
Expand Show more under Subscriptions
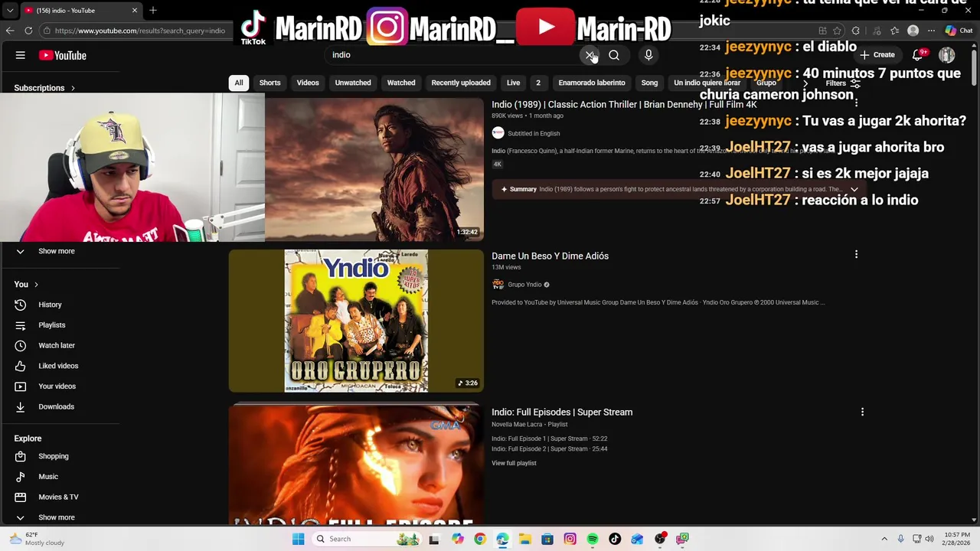56,251
